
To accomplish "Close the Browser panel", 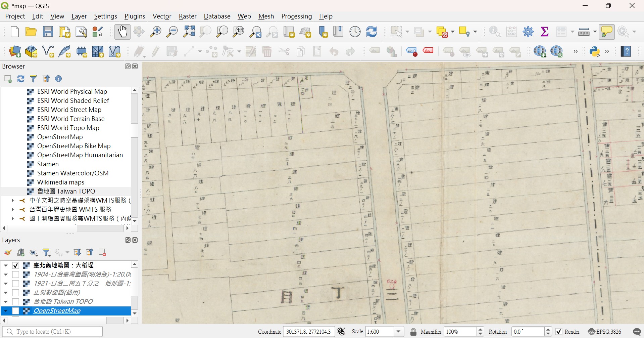I will [x=135, y=67].
